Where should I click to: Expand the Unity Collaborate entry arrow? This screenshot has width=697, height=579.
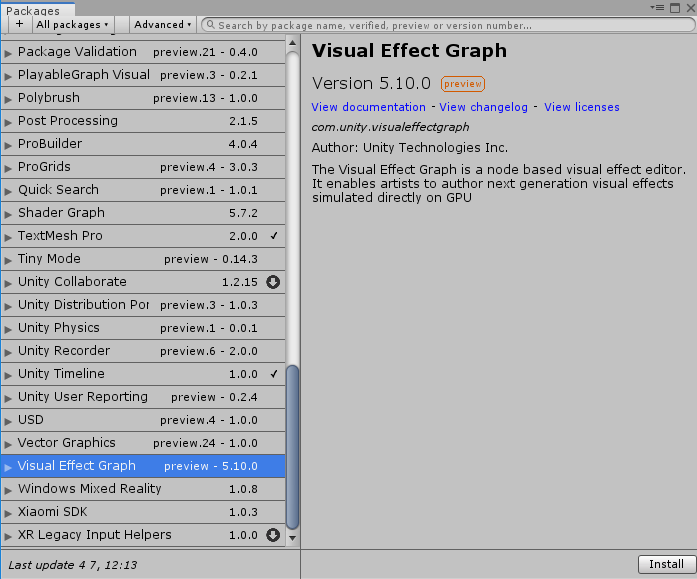8,284
